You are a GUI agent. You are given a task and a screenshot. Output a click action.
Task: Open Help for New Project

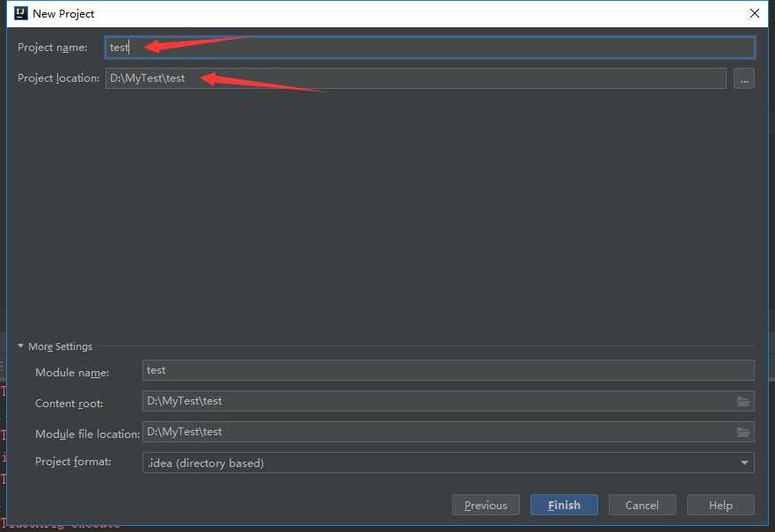720,505
